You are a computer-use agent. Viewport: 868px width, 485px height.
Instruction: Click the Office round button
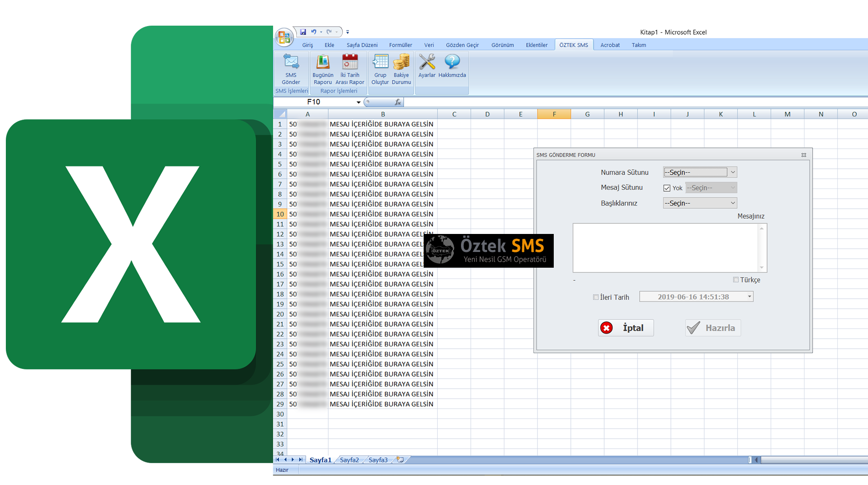coord(284,37)
